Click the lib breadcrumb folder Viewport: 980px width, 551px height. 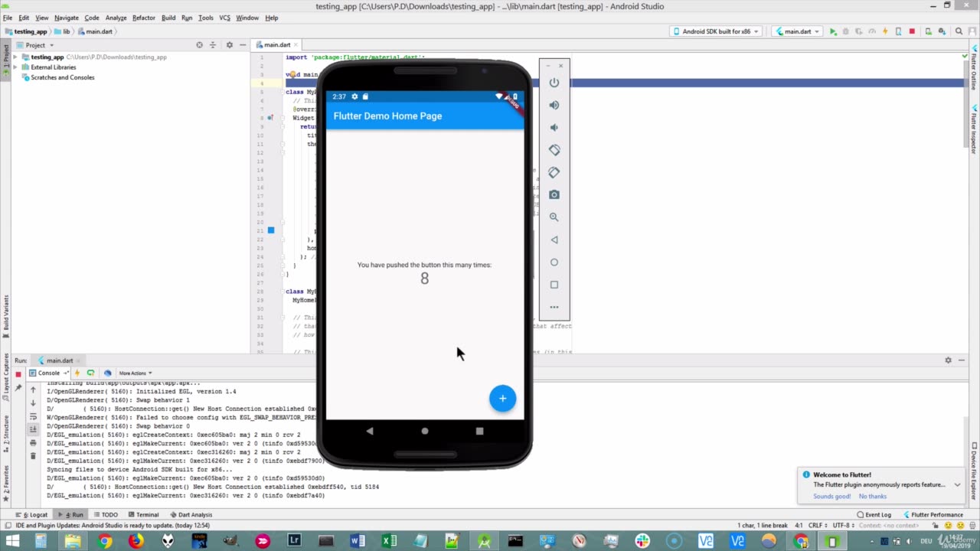(x=62, y=31)
